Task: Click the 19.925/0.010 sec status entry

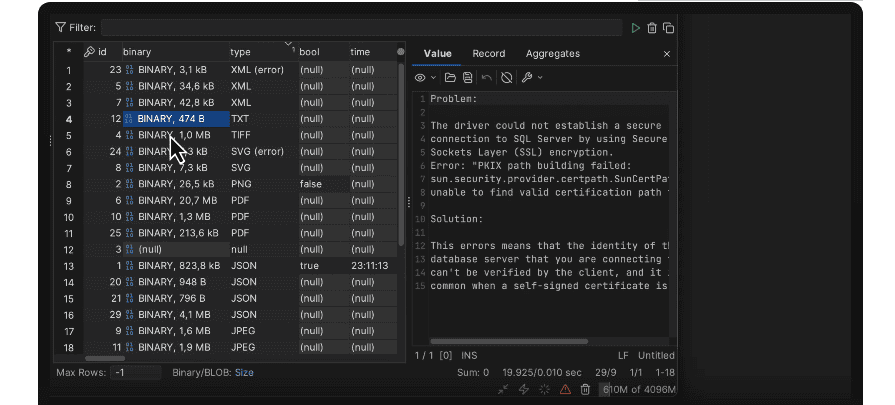Action: tap(542, 372)
